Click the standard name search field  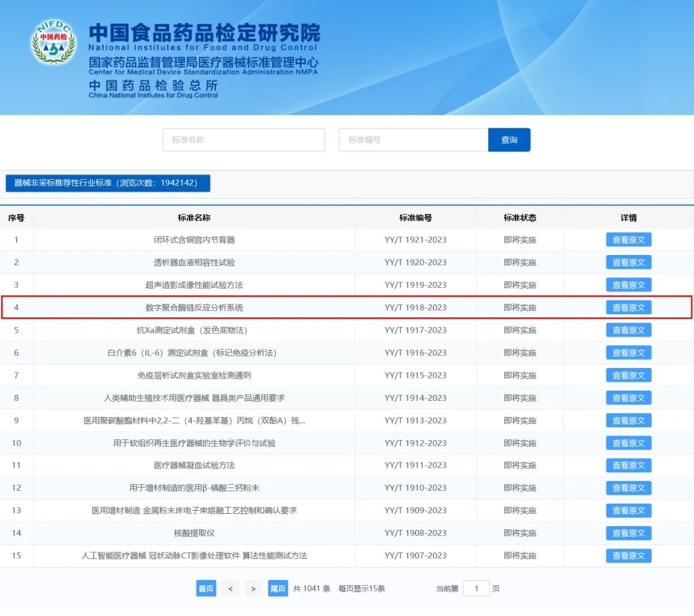(244, 139)
